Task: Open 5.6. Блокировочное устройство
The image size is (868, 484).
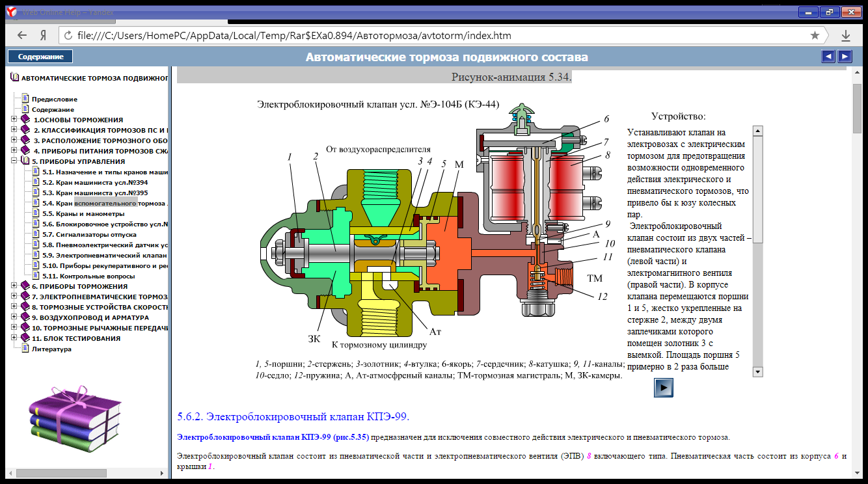Action: point(105,224)
